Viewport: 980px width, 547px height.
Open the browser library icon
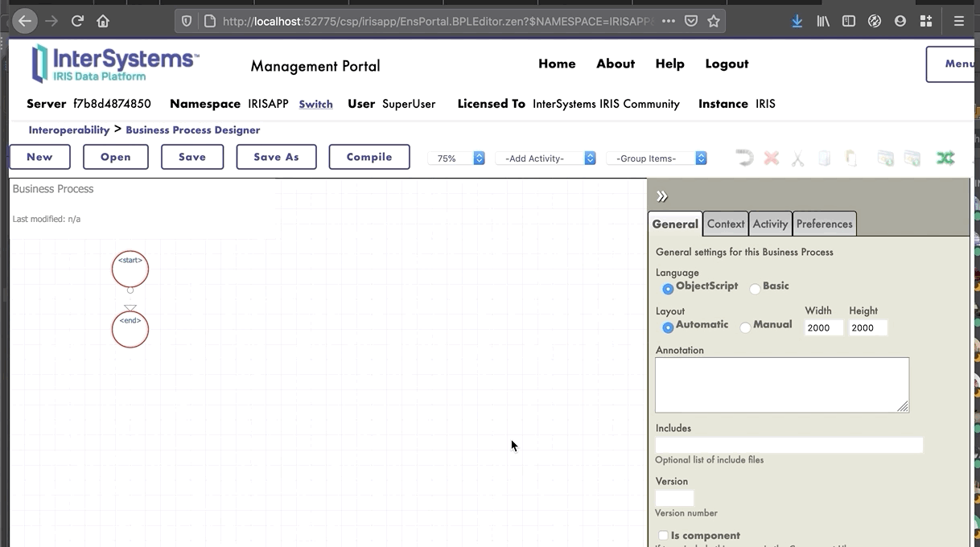pos(823,22)
